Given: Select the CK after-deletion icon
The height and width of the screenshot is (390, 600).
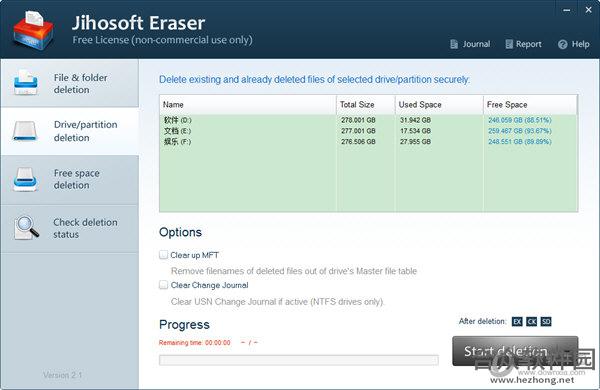Looking at the screenshot, I should (532, 321).
